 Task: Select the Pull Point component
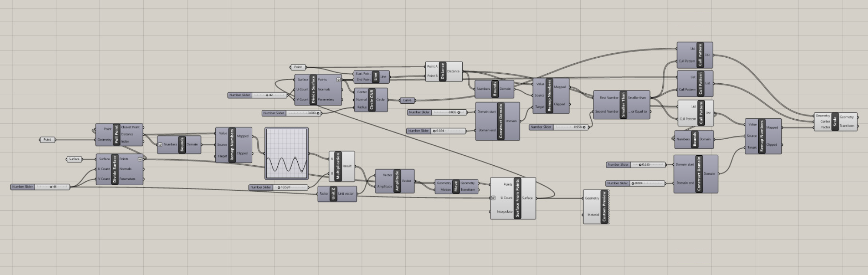click(x=116, y=134)
